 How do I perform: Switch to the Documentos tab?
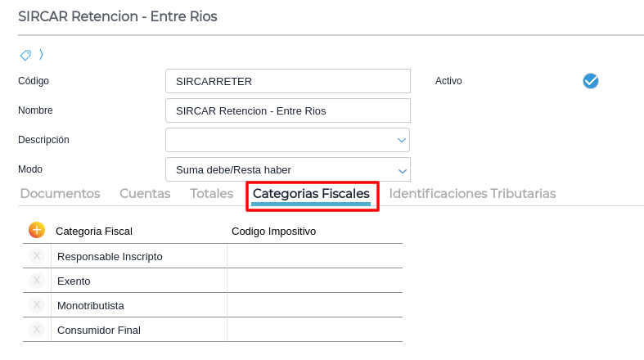click(60, 194)
